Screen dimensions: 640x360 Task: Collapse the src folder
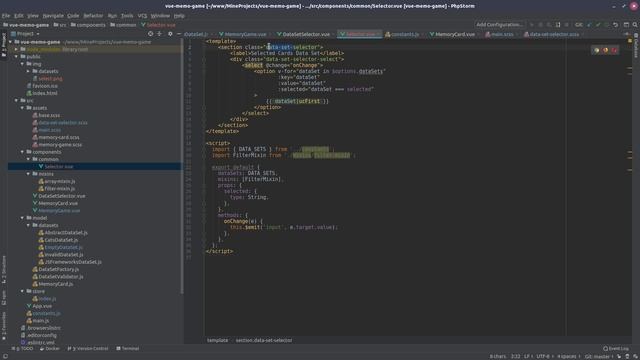[17, 100]
